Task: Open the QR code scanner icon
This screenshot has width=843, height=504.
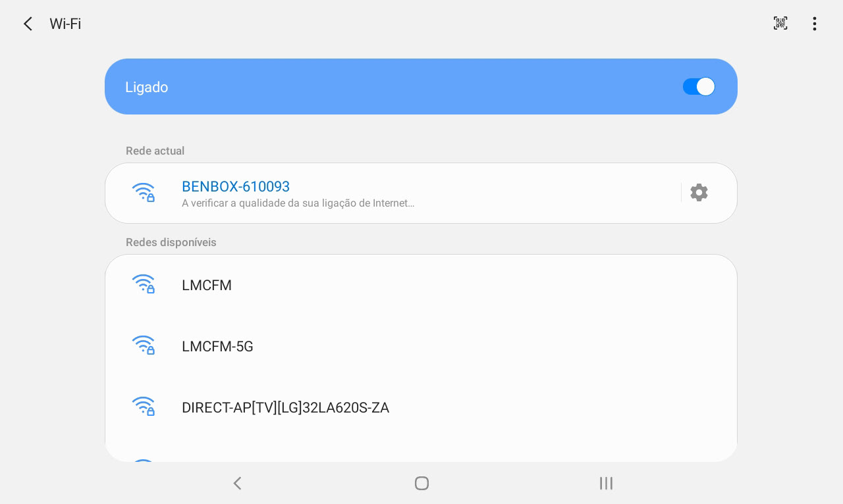Action: 780,24
